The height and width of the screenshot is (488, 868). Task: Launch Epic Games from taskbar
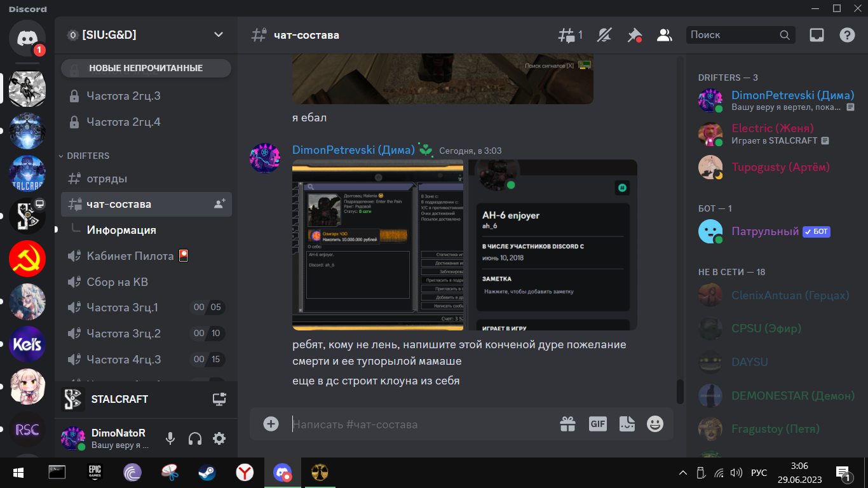(x=95, y=473)
